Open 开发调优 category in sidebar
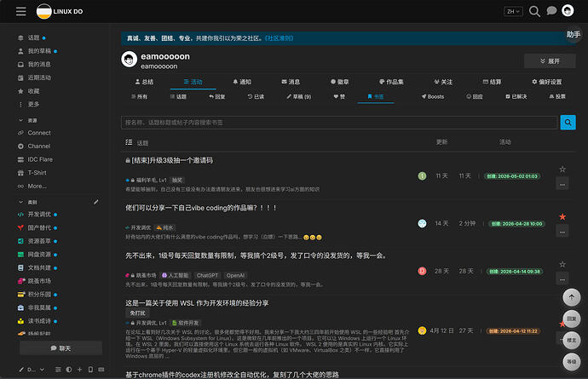 (x=37, y=215)
